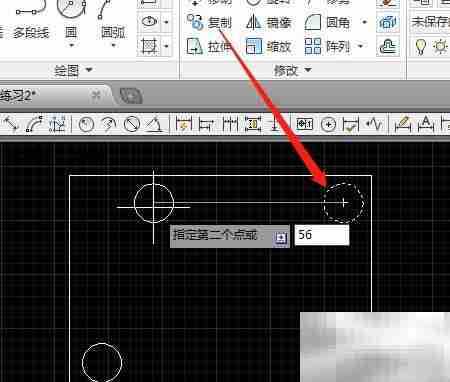Click the Dimension Text Edit icon
The image size is (450, 382).
point(426,124)
